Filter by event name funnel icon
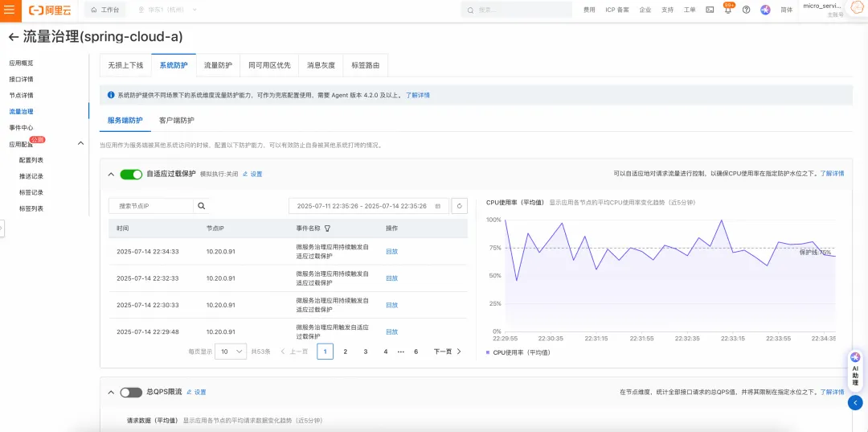Screen dimensions: 868x432 pyautogui.click(x=327, y=228)
